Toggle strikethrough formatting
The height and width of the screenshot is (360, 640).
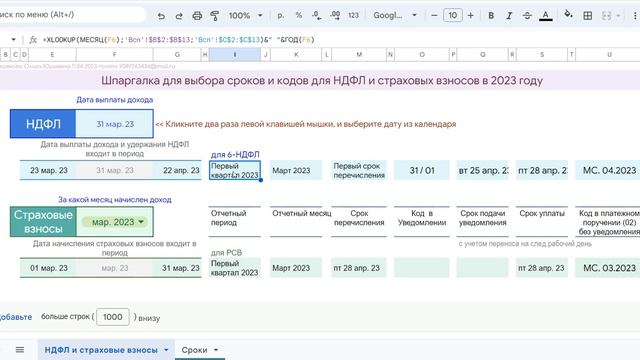(527, 16)
